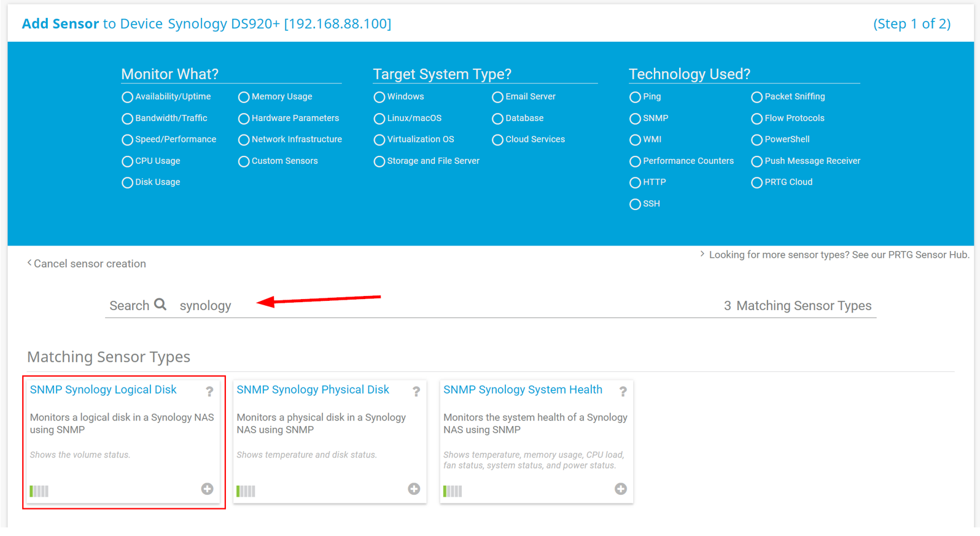This screenshot has width=980, height=536.
Task: Open help for SNMP Synology Logical Disk
Action: [209, 391]
